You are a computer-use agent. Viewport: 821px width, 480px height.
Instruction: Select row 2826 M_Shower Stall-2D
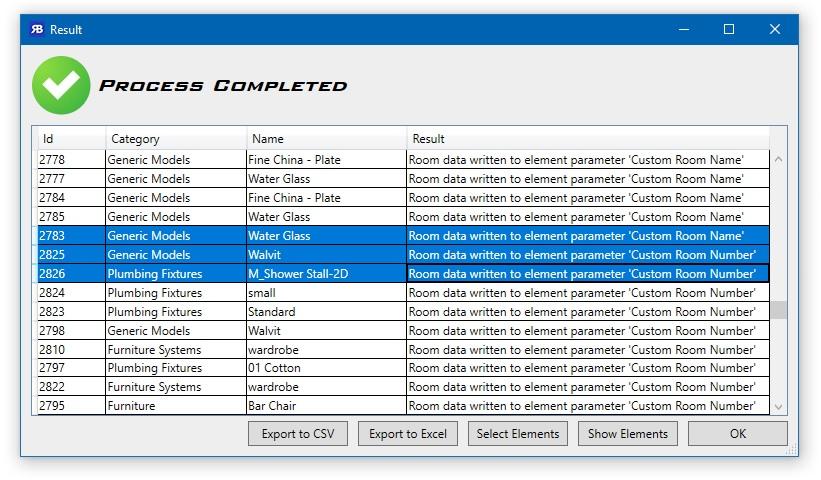click(403, 273)
